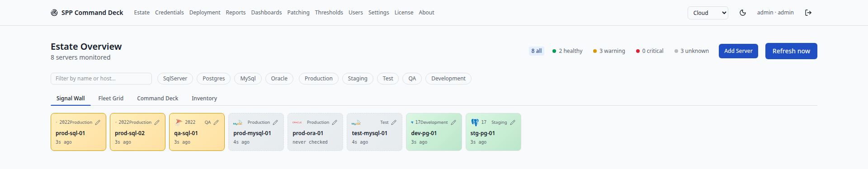Click the PostgreSQL elephant icon on stg-pg-01
868x169 pixels.
475,122
